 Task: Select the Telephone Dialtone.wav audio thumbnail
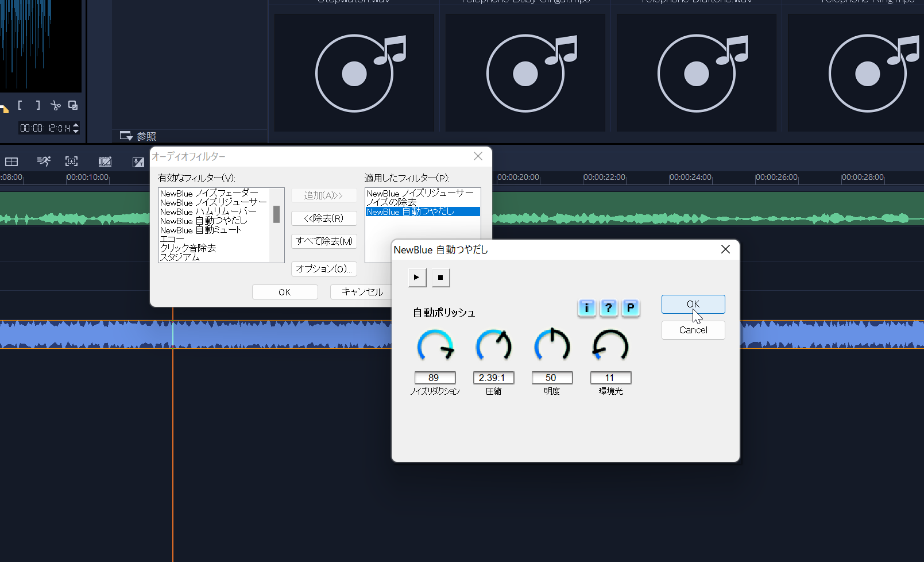coord(697,73)
